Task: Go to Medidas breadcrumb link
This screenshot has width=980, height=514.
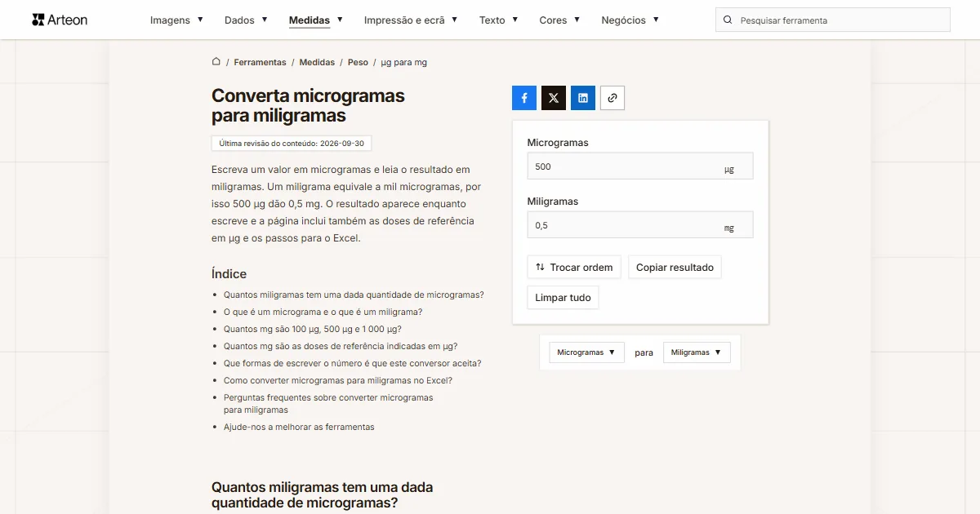Action: tap(317, 62)
